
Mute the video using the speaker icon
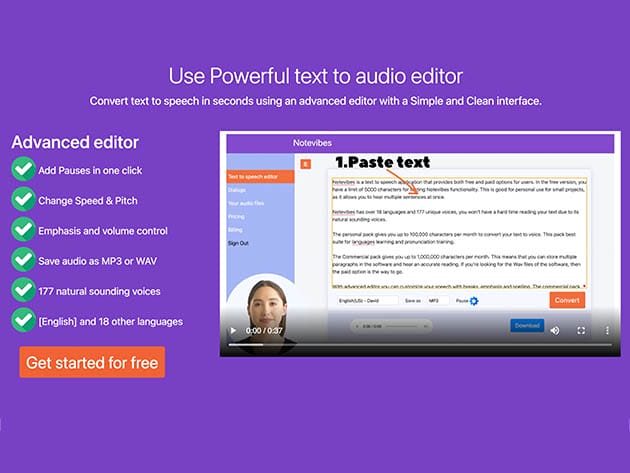tap(553, 330)
